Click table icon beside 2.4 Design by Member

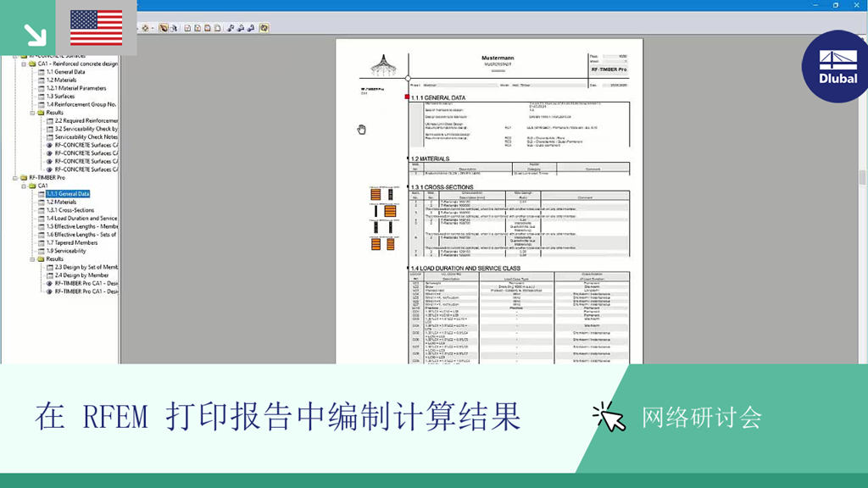[50, 275]
